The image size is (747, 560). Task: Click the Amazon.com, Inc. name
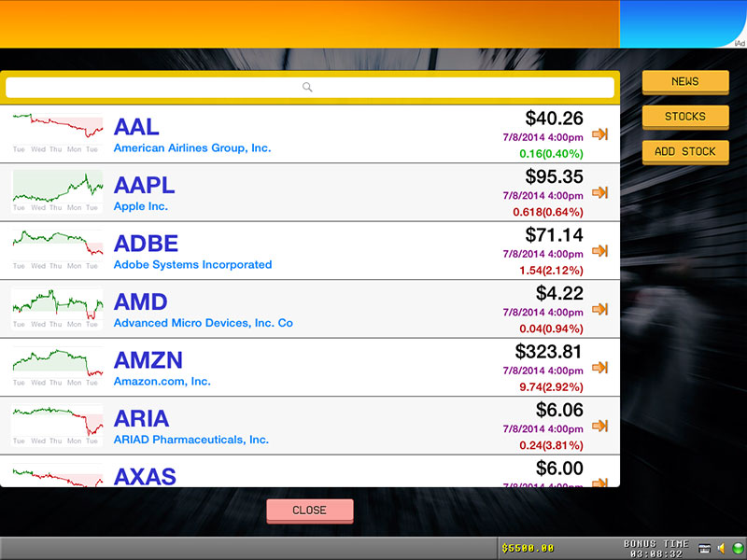click(162, 382)
